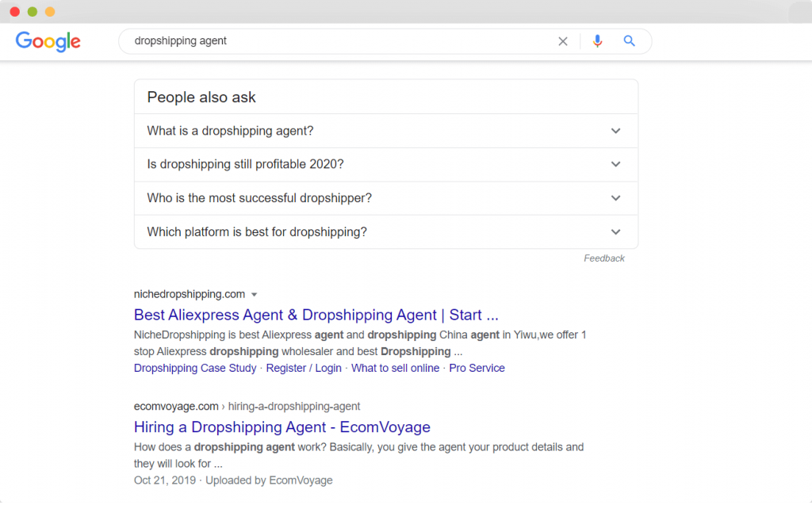Screen dimensions: 812x505
Task: Click the green window button
Action: pos(33,11)
